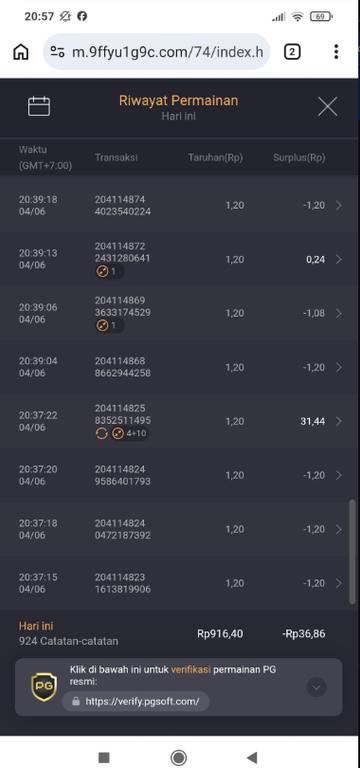
Task: Close the Riwayat Permainan panel
Action: point(327,106)
